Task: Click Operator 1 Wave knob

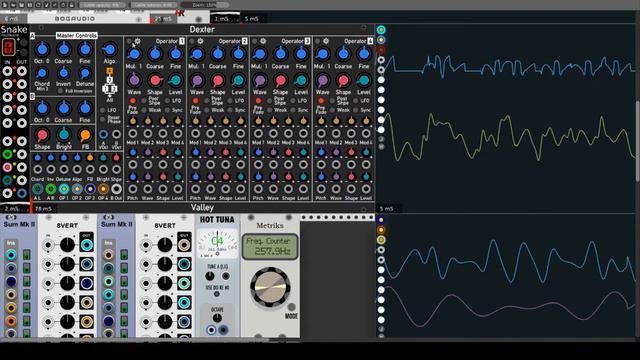Action: (134, 80)
